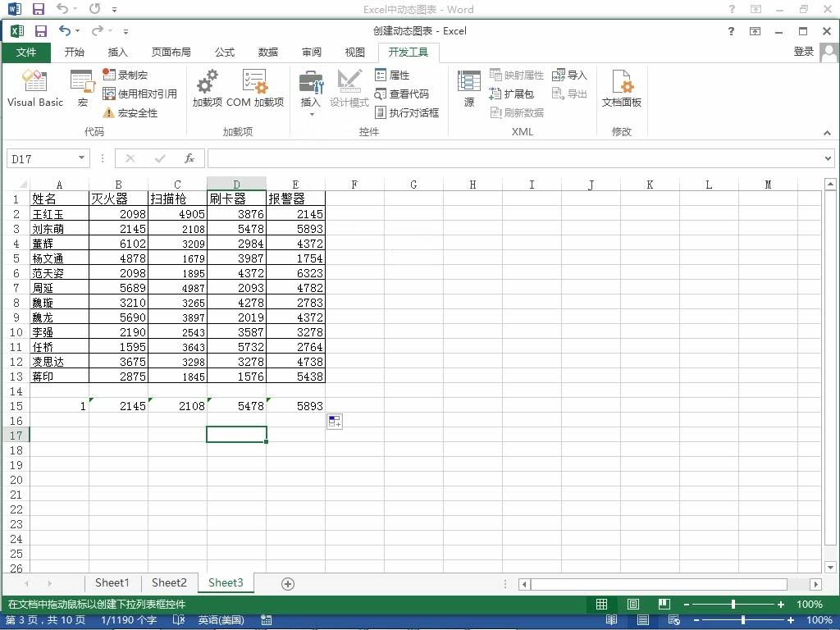Viewport: 840px width, 630px height.
Task: Open the Visual Basic editor
Action: click(x=34, y=89)
